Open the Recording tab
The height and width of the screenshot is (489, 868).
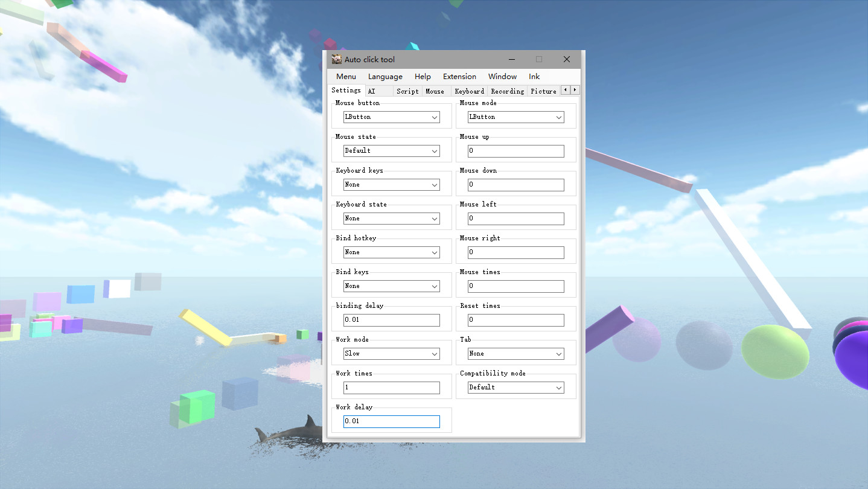(507, 91)
